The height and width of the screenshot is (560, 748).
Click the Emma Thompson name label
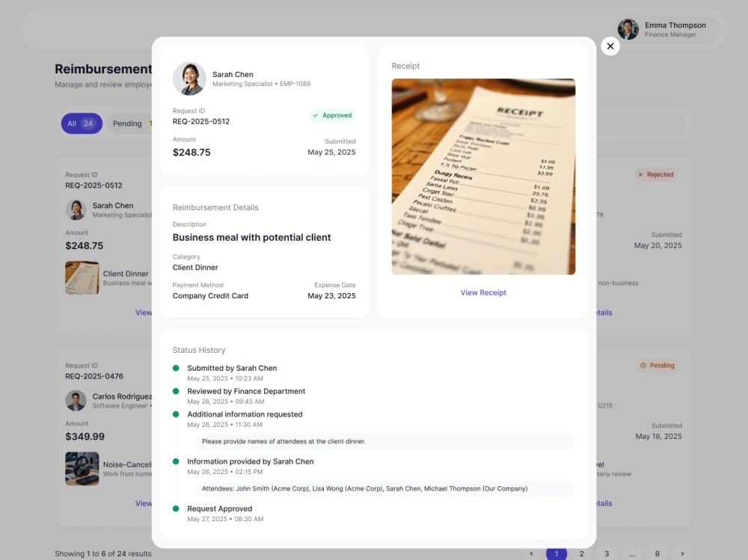pos(675,25)
